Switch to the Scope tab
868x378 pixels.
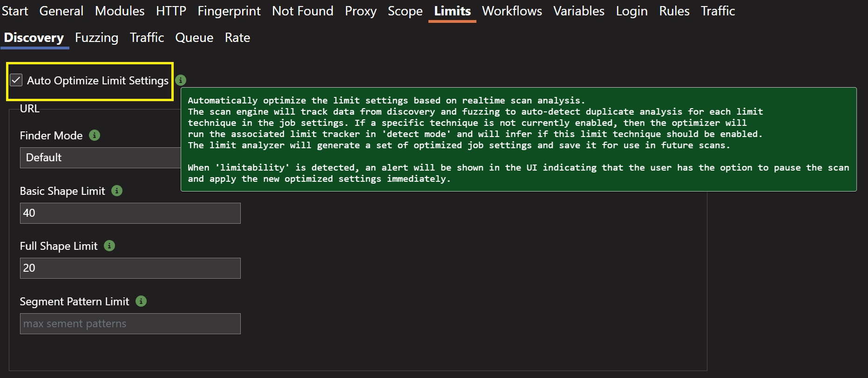[405, 11]
